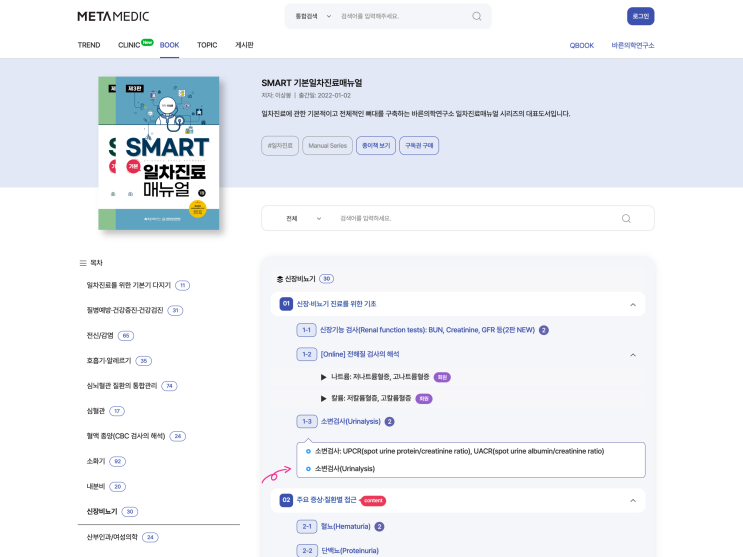This screenshot has height=557, width=743.
Task: Open 질병예방·건강증진·건강검진 in contents
Action: (x=125, y=310)
